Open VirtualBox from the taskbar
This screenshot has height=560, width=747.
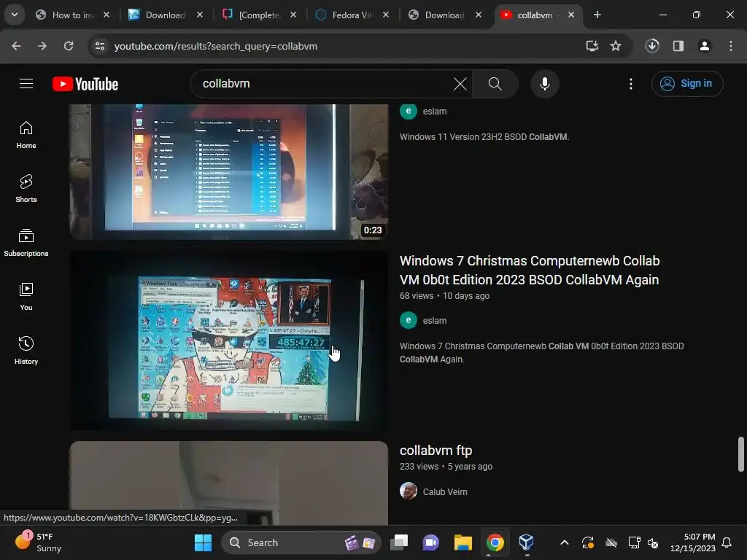526,542
